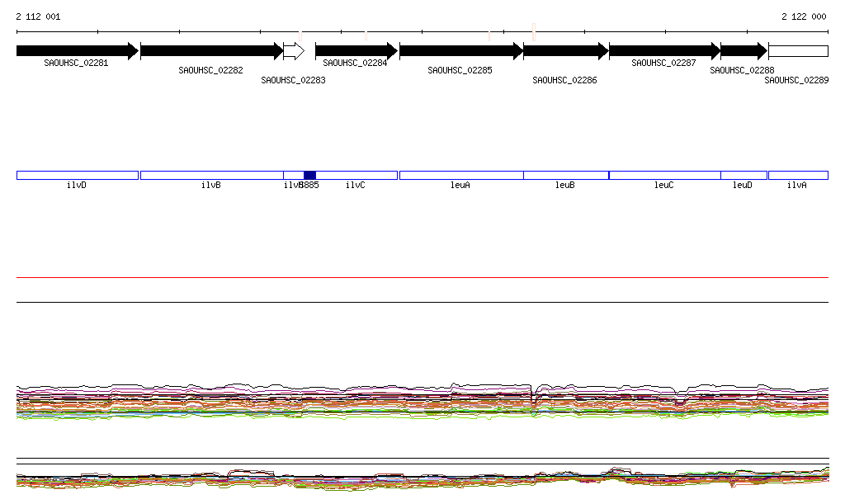The image size is (845, 504).
Task: Click the white SAOUHSC_02289 gene box
Action: pos(798,51)
